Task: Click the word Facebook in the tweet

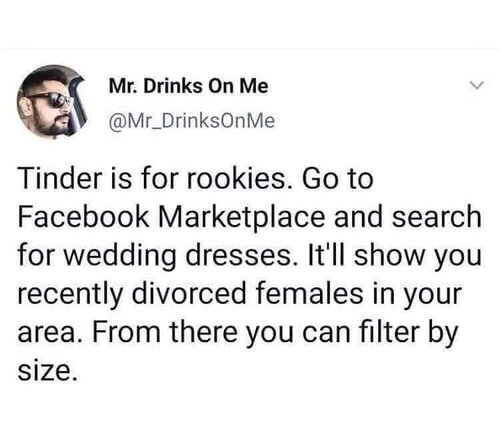Action: coord(83,217)
